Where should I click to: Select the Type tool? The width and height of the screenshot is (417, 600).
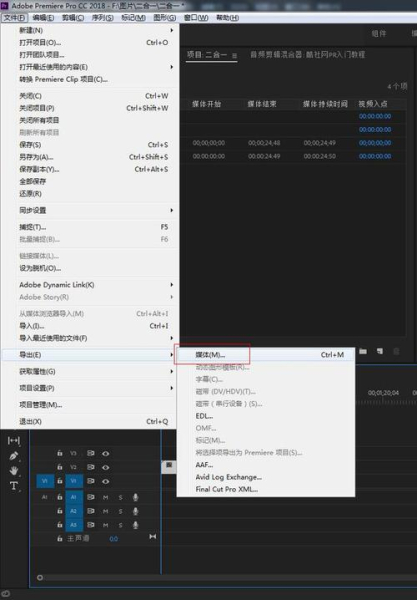pos(14,486)
